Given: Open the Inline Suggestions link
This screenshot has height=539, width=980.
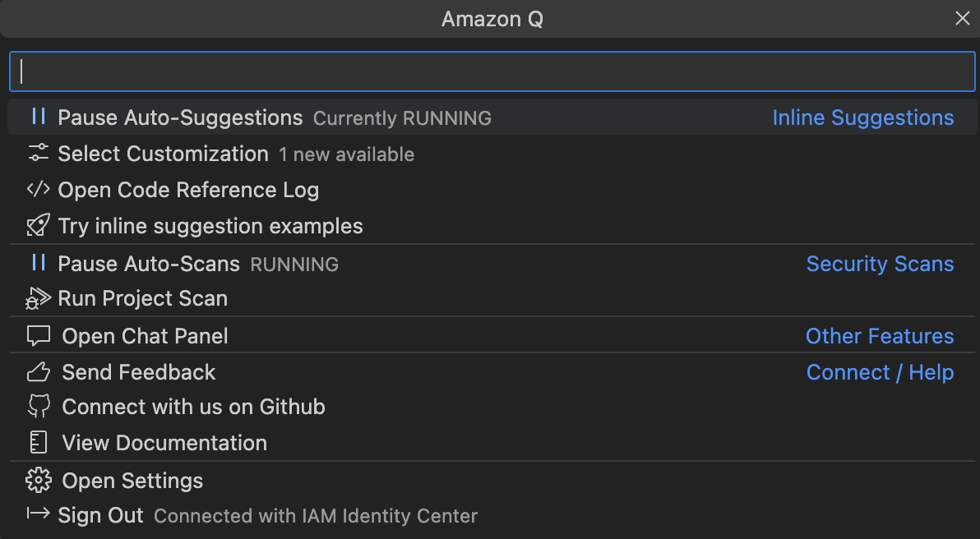Looking at the screenshot, I should pyautogui.click(x=862, y=117).
